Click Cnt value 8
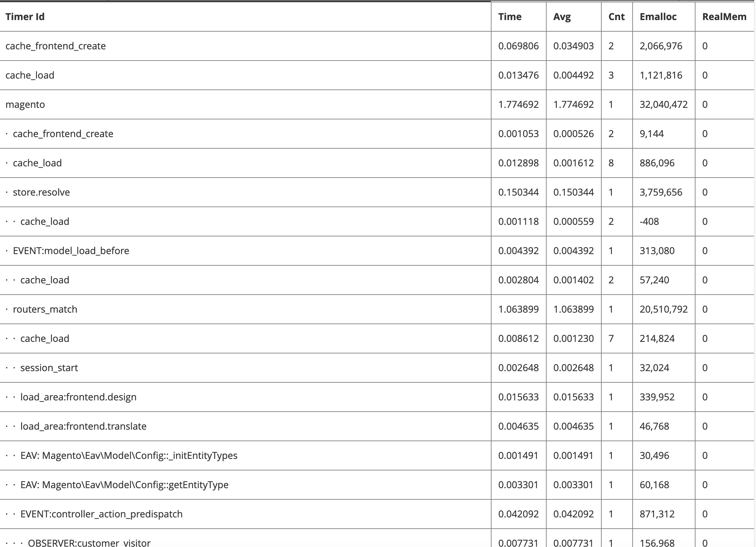This screenshot has width=756, height=547. (x=611, y=163)
